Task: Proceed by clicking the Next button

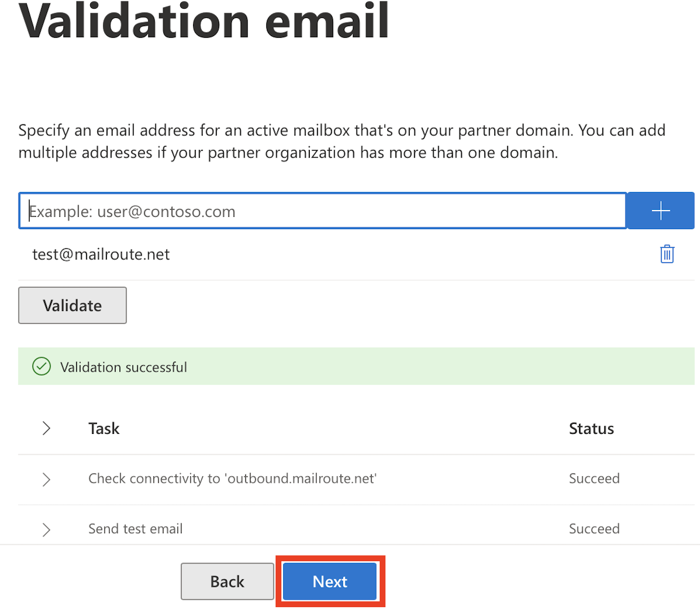Action: (330, 582)
